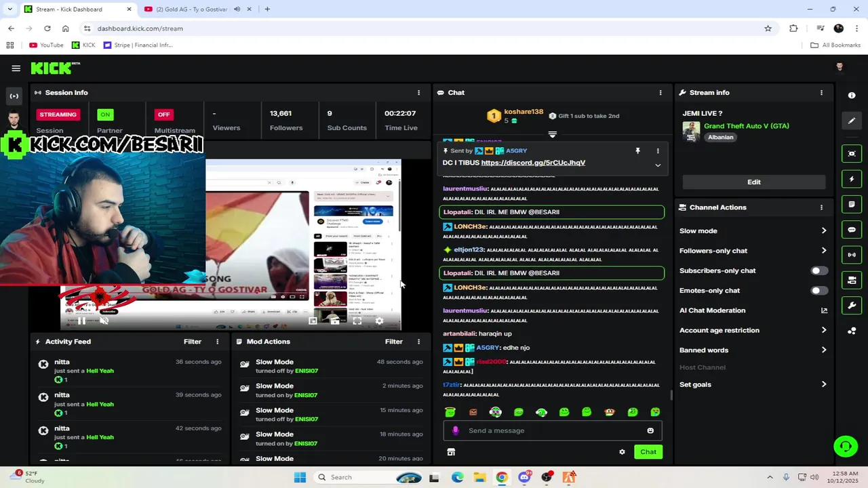Image resolution: width=868 pixels, height=488 pixels.
Task: Open YouTube bookmark in bookmarks bar
Action: pos(46,45)
